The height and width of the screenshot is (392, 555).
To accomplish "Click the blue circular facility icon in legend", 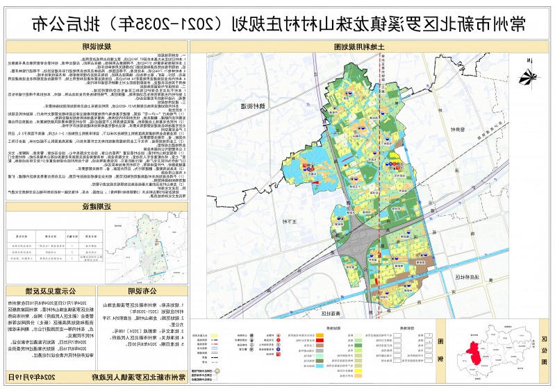I will pos(279,349).
